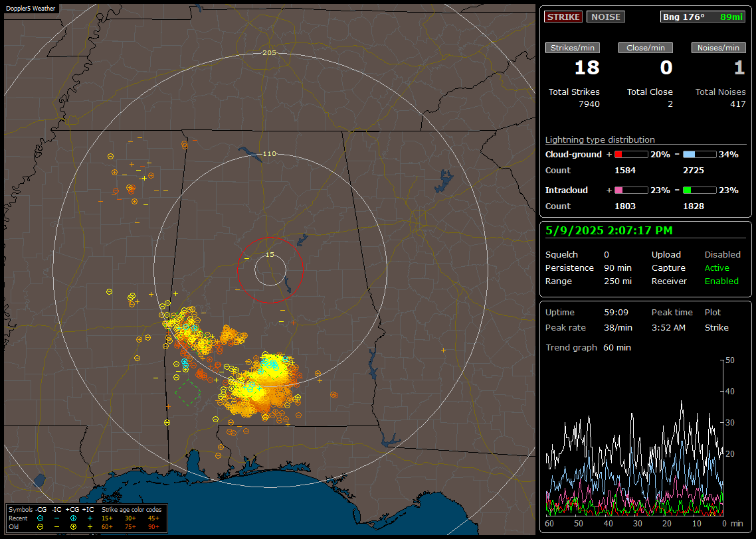The image size is (756, 539).
Task: Click the Plot value Strike
Action: [716, 327]
